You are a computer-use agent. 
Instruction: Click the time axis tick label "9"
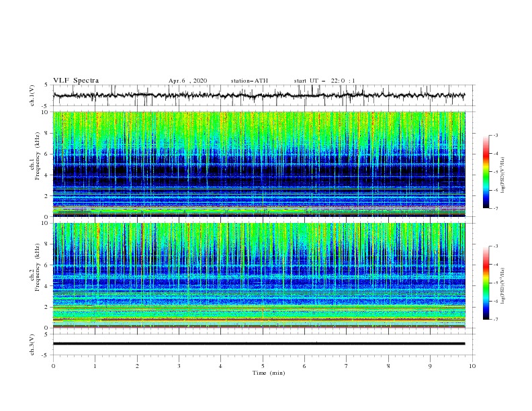pyautogui.click(x=430, y=366)
